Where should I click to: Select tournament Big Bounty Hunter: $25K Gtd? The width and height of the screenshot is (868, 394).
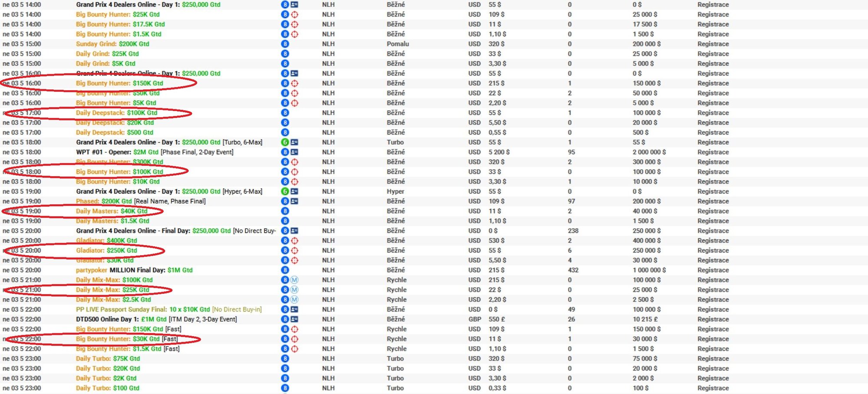tap(118, 14)
